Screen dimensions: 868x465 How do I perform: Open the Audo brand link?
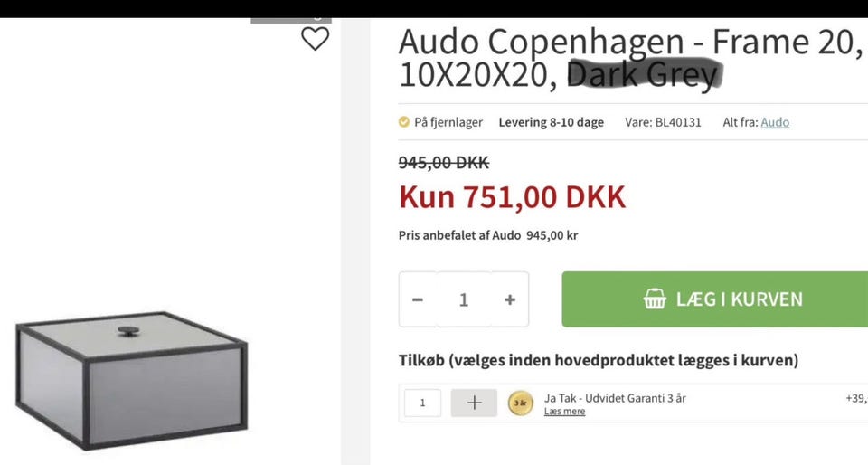pos(775,122)
